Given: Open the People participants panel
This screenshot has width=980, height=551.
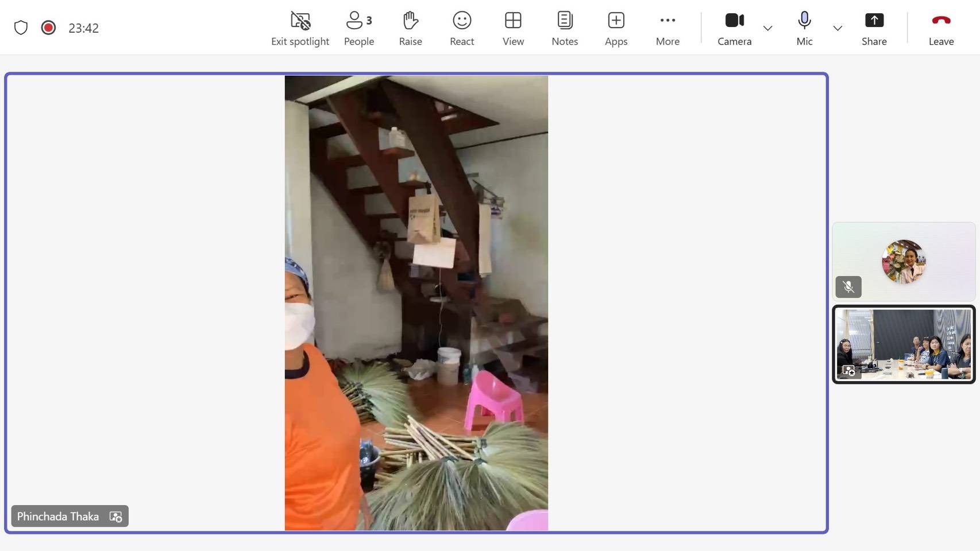Looking at the screenshot, I should (358, 28).
